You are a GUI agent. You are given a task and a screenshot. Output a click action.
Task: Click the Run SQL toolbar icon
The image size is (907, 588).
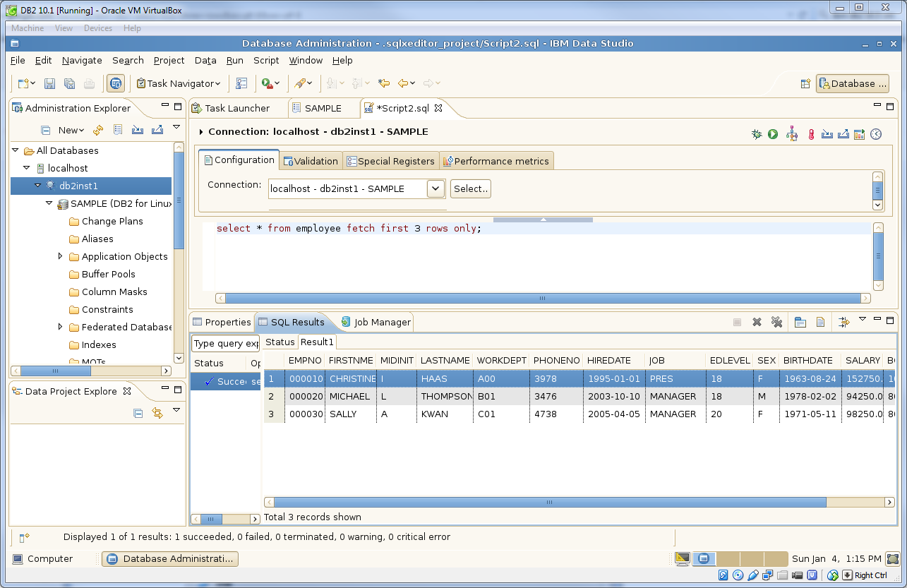[267, 83]
